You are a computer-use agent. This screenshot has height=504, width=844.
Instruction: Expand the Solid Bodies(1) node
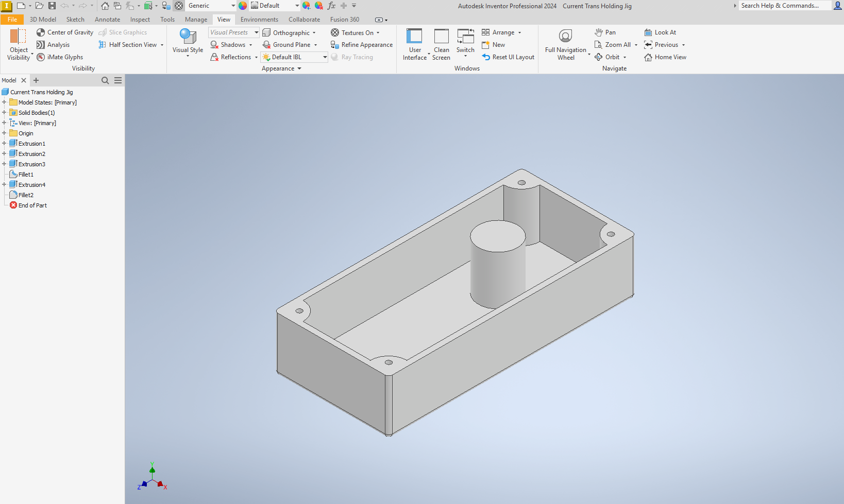pos(4,113)
